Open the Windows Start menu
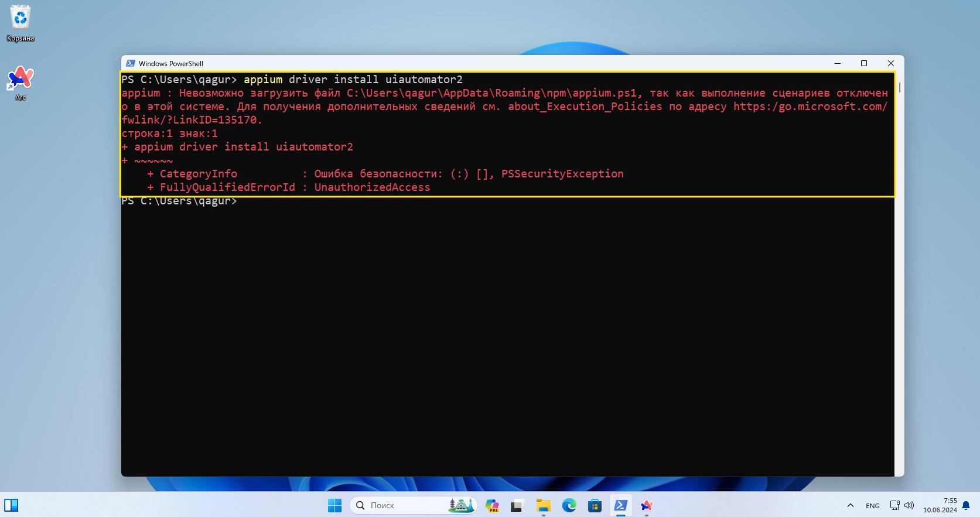Viewport: 980px width, 517px height. click(334, 505)
